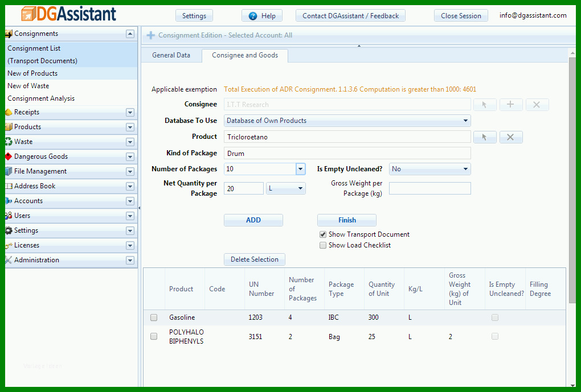Click the select-product pointer icon button

pyautogui.click(x=485, y=137)
